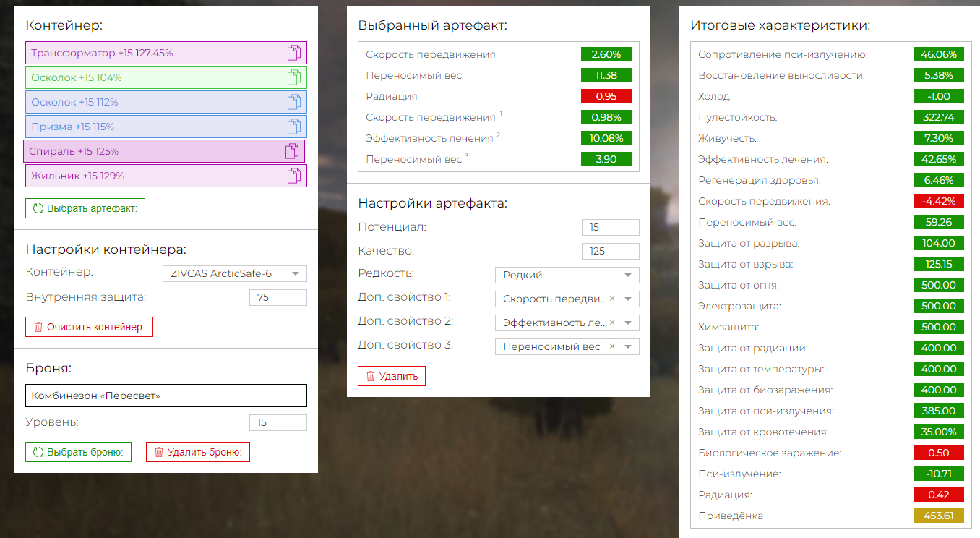The image size is (980, 538).
Task: Click the Комбинезон «Пересвет» armor field
Action: [166, 396]
